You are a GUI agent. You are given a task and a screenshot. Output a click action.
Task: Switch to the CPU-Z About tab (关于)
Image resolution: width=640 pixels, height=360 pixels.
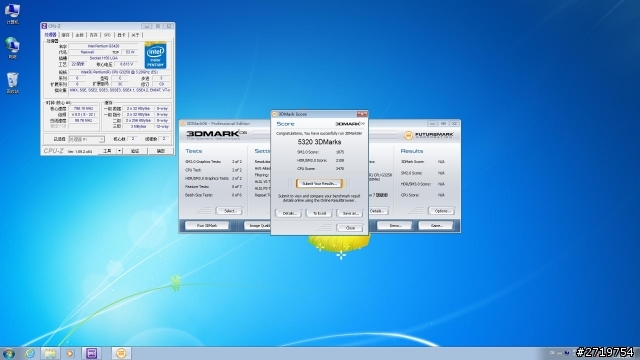point(136,35)
